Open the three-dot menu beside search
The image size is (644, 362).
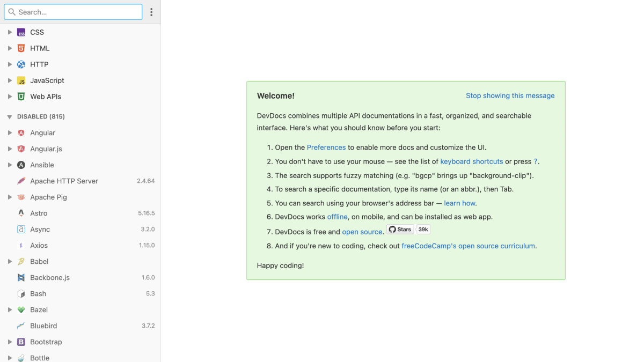click(x=151, y=12)
